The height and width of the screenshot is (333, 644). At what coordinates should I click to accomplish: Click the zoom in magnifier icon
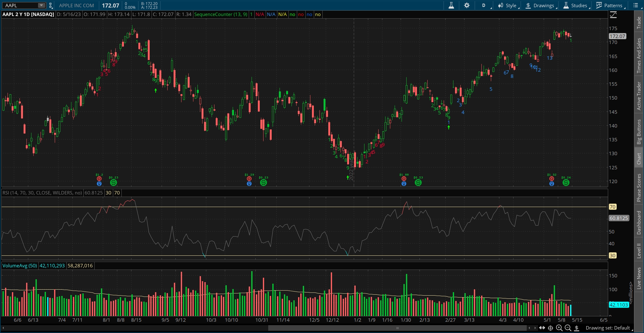click(559, 328)
